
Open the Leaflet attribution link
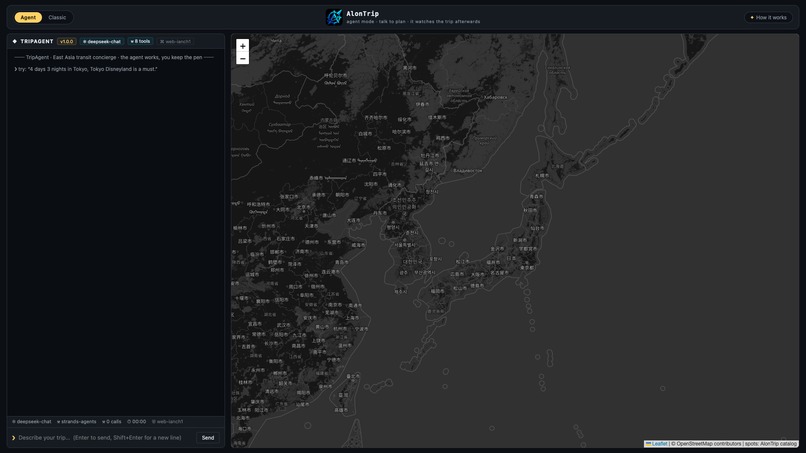coord(656,443)
